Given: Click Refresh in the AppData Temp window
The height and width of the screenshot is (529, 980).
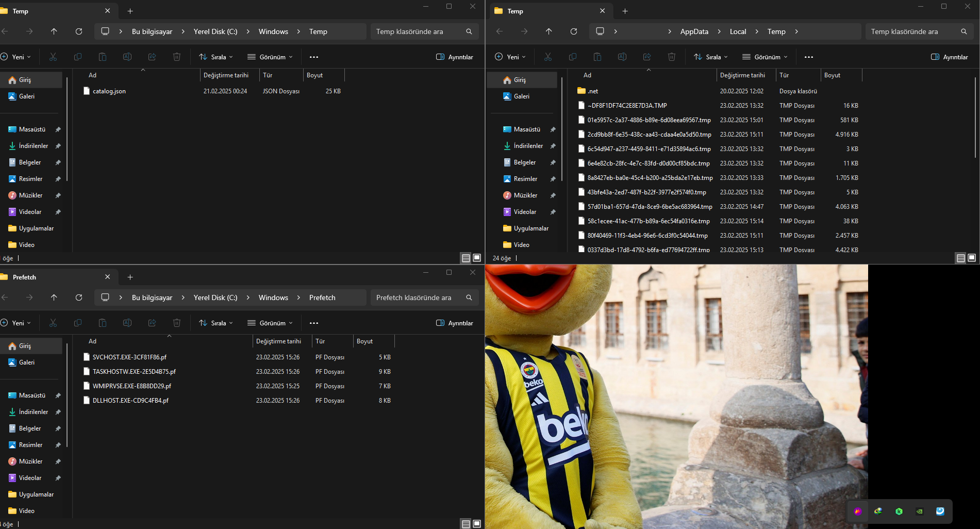Looking at the screenshot, I should (x=574, y=31).
